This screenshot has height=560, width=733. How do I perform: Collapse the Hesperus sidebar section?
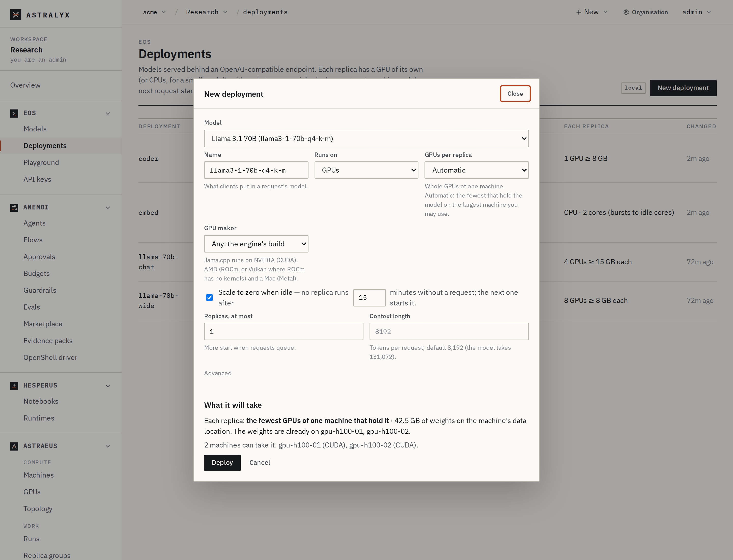click(108, 386)
